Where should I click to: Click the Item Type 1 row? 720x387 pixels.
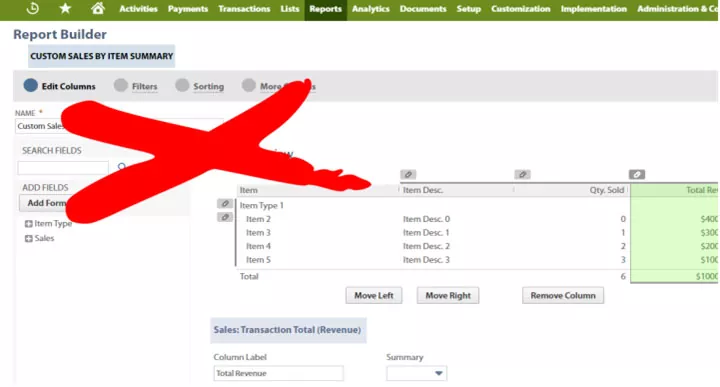click(x=262, y=205)
